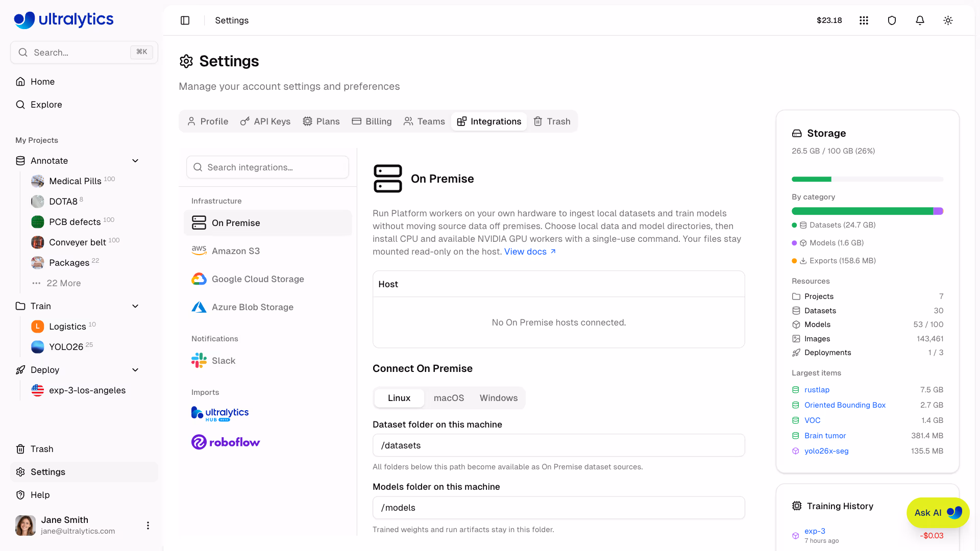980x551 pixels.
Task: Open yolo26x-seg model link
Action: (826, 451)
